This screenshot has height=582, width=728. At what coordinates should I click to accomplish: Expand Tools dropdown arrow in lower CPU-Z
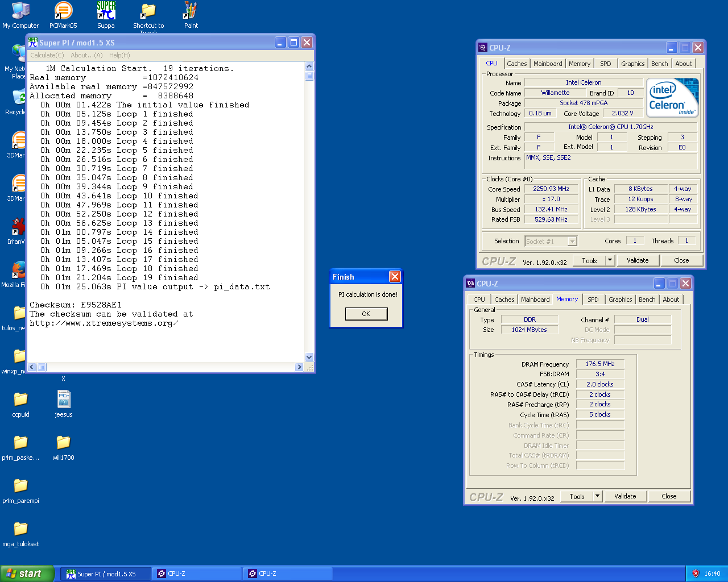[x=597, y=496]
